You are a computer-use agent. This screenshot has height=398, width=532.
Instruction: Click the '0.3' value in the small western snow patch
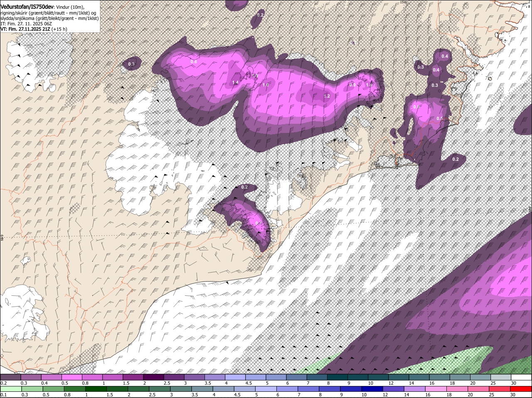(131, 64)
